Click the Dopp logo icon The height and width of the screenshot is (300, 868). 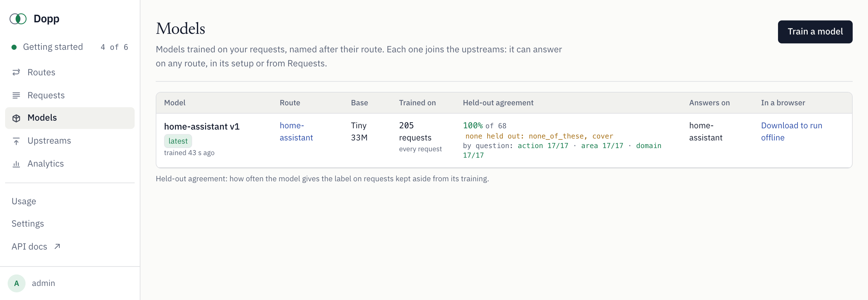18,19
